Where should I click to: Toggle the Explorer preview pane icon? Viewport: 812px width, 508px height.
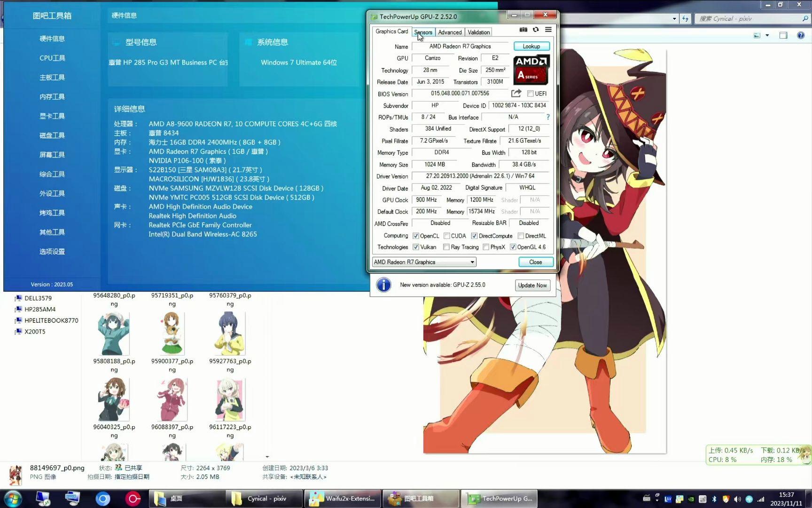coord(783,35)
